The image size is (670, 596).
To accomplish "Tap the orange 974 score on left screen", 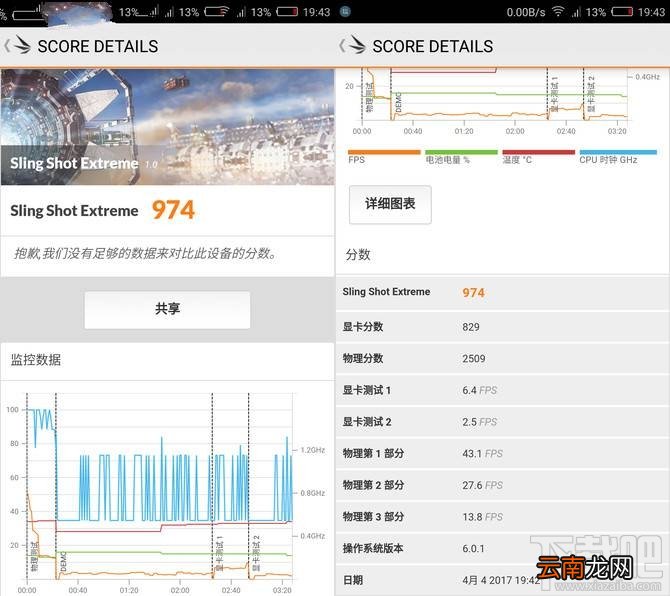I will (173, 210).
